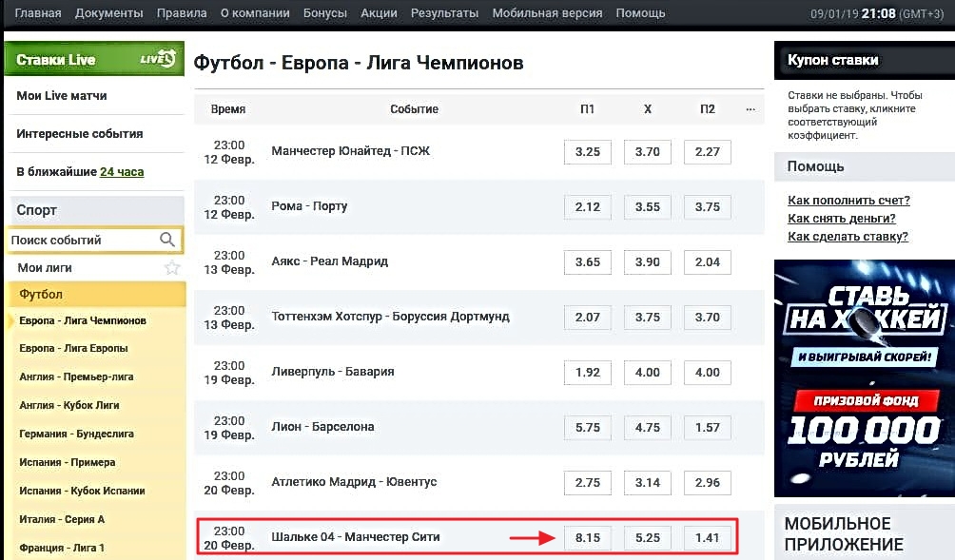Switch to Мобильная версия
Viewport: 955px width, 560px height.
pos(548,12)
